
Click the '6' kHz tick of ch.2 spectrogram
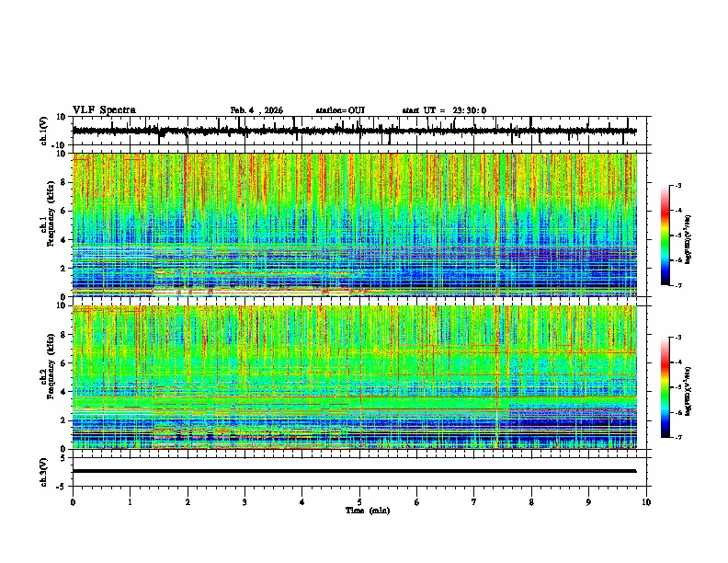tap(63, 363)
